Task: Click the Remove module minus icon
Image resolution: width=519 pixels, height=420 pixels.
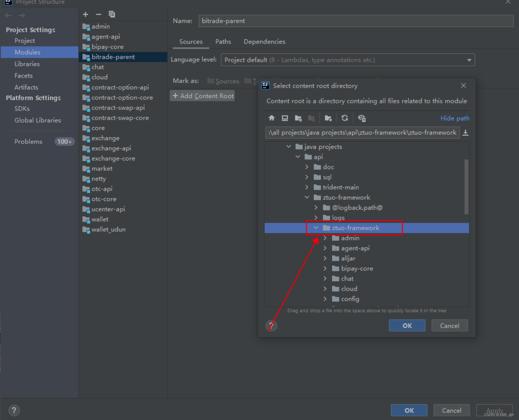Action: point(99,14)
